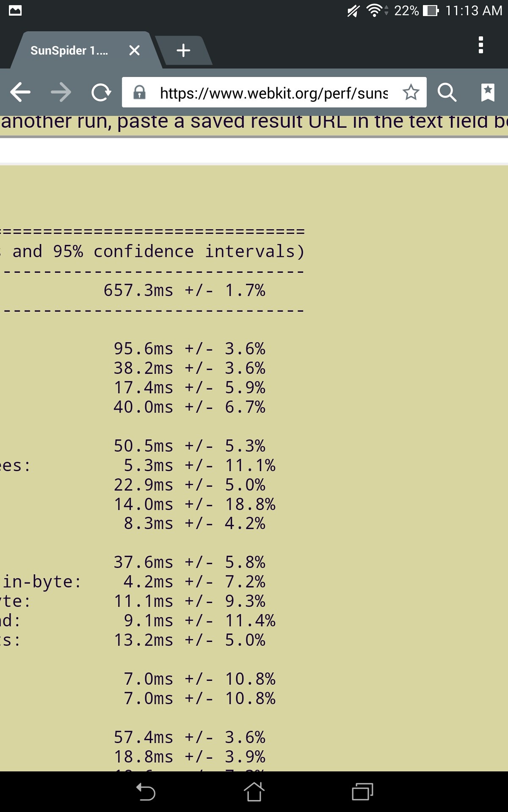Viewport: 508px width, 812px height.
Task: Tap the webkit.org URL address field
Action: pos(273,93)
